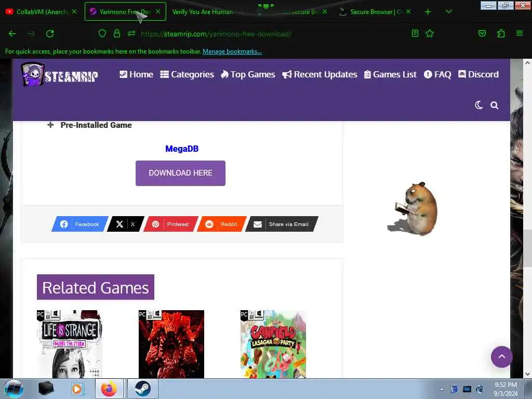Open the red monster game thumbnail

click(x=171, y=344)
